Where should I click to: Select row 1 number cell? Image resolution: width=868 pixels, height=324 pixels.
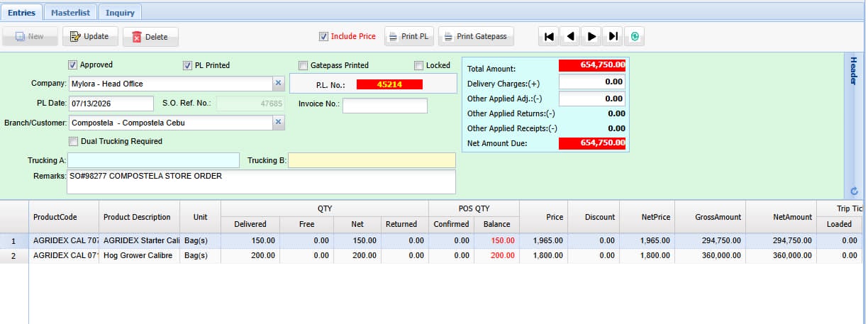14,241
